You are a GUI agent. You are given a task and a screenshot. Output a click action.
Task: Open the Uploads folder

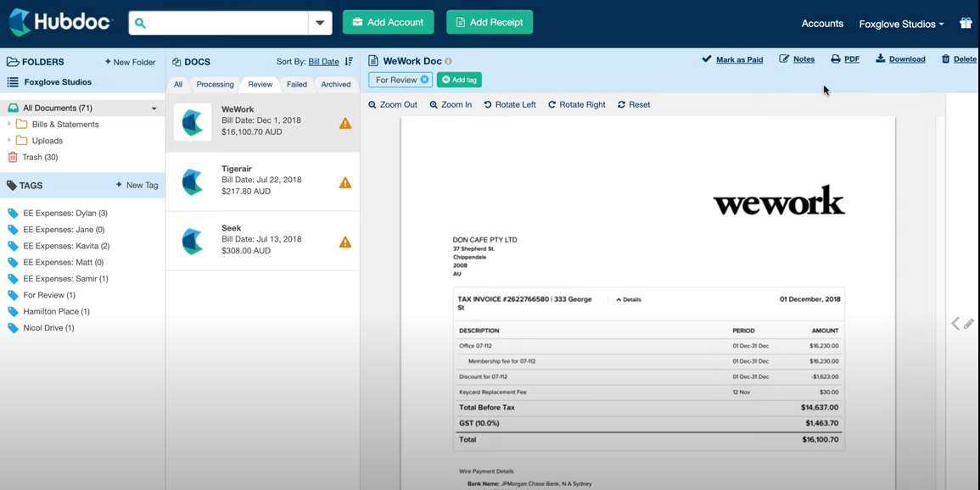[47, 141]
